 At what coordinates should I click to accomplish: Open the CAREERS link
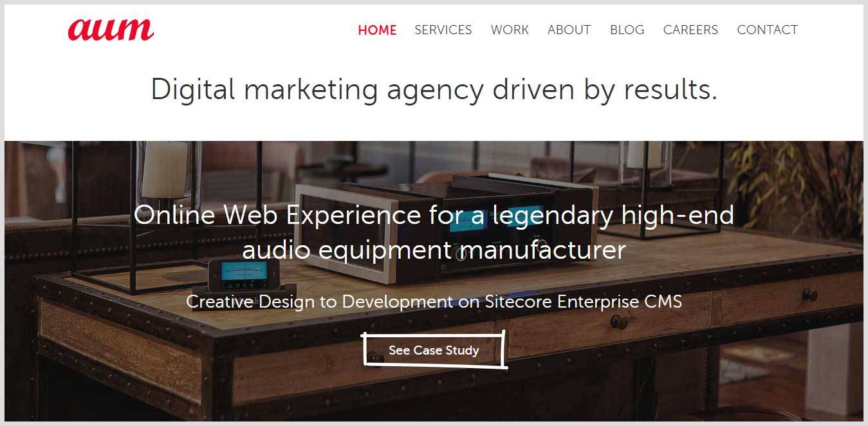coord(690,30)
